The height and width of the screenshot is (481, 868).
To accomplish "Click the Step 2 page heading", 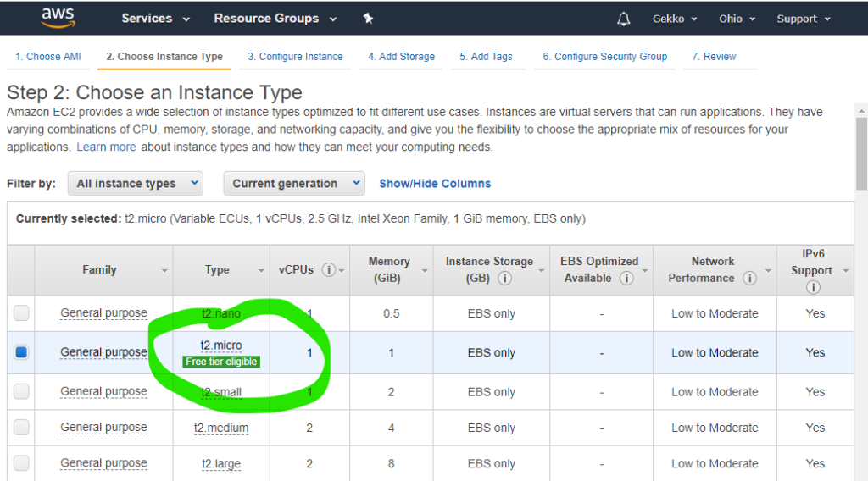I will pyautogui.click(x=154, y=92).
